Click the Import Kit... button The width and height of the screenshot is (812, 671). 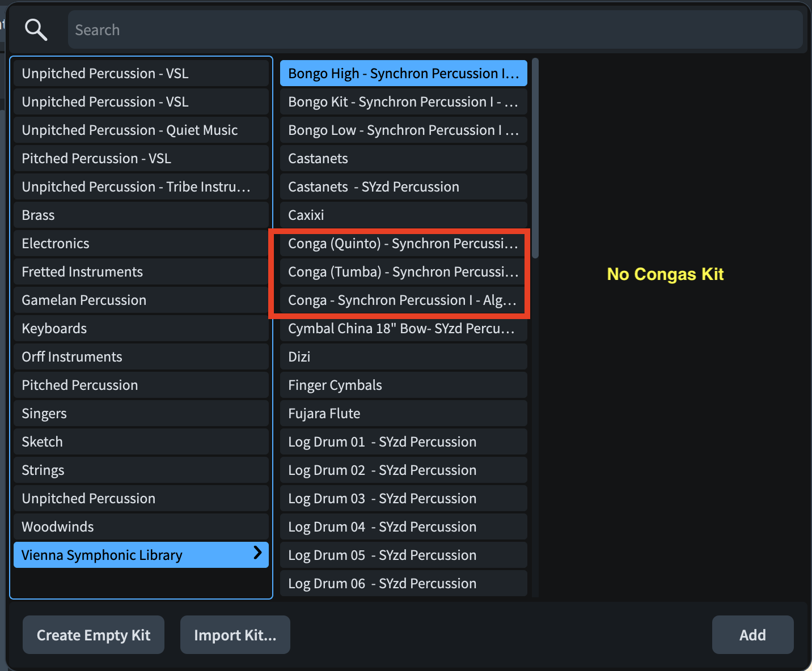point(235,635)
